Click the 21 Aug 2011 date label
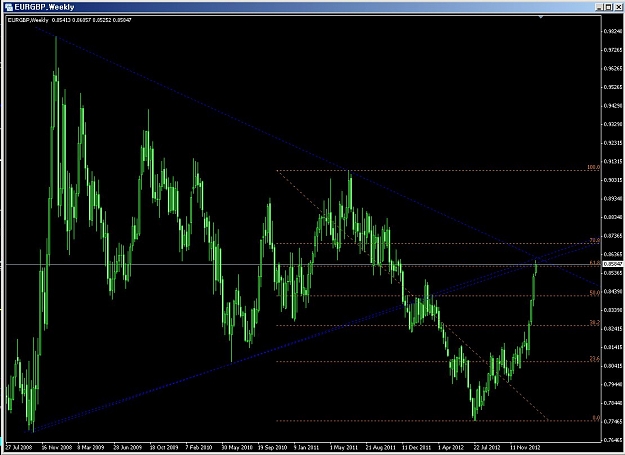625x455 pixels. click(381, 447)
